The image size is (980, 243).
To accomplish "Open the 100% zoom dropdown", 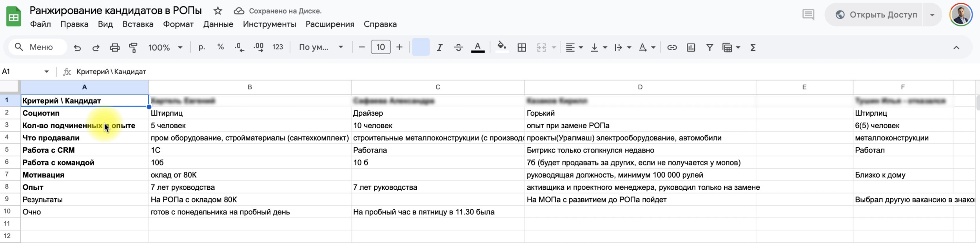I will click(165, 47).
